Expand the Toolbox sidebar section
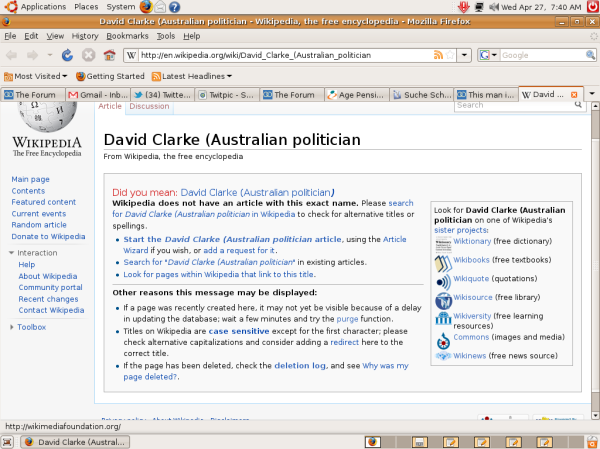This screenshot has width=600, height=449. tap(11, 327)
